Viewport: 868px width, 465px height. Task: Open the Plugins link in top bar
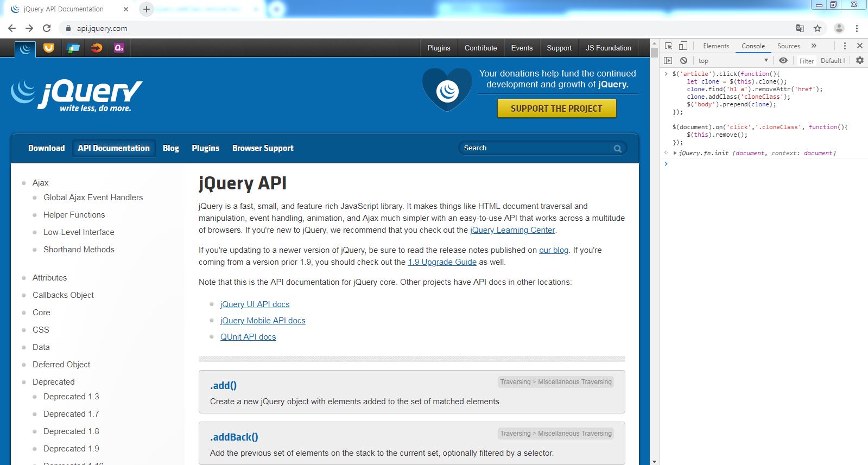(x=439, y=48)
